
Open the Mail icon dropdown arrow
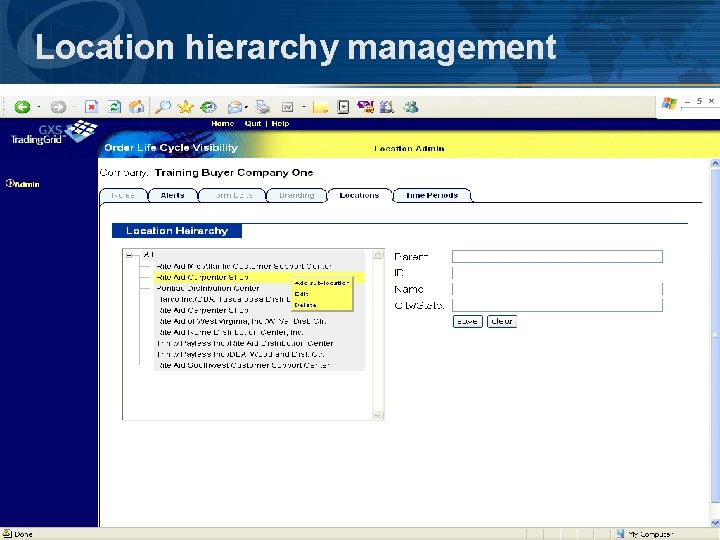tap(246, 107)
